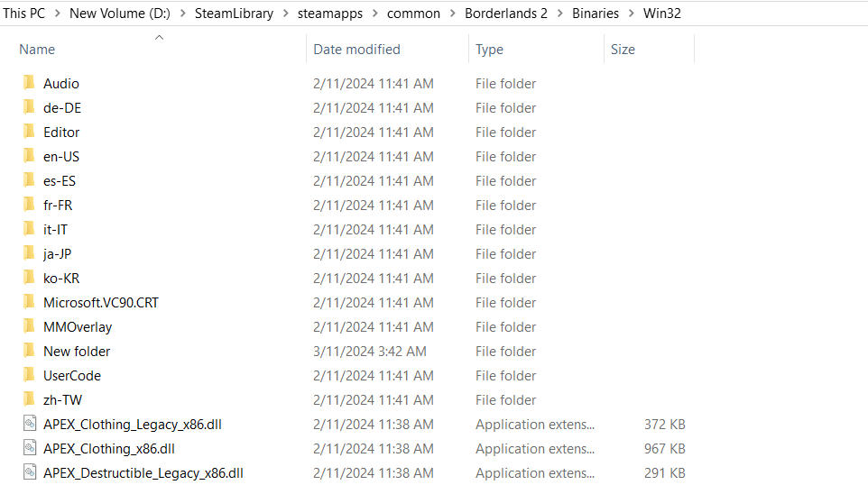Click the Editor folder icon
Image resolution: width=868 pixels, height=485 pixels.
[30, 132]
